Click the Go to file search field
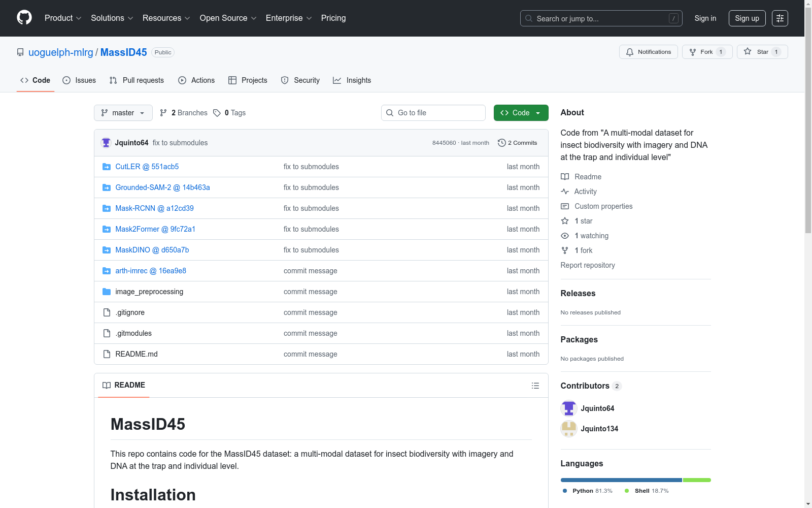812x508 pixels. [x=433, y=113]
